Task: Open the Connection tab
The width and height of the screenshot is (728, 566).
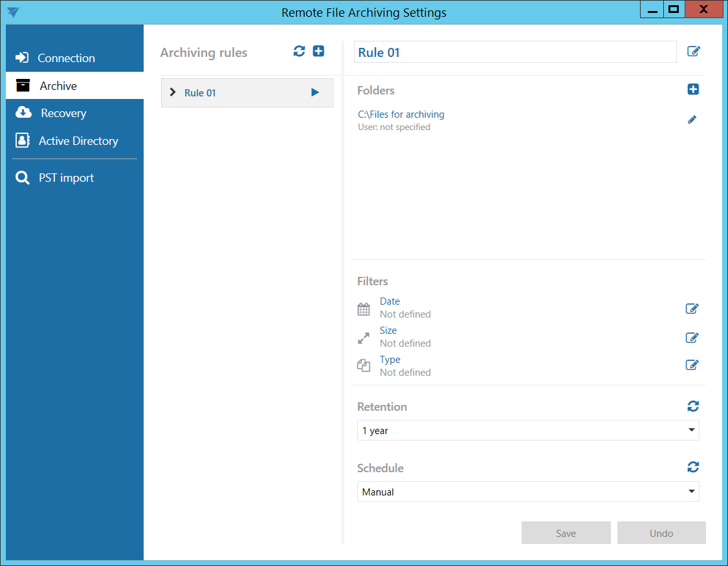Action: pos(66,58)
